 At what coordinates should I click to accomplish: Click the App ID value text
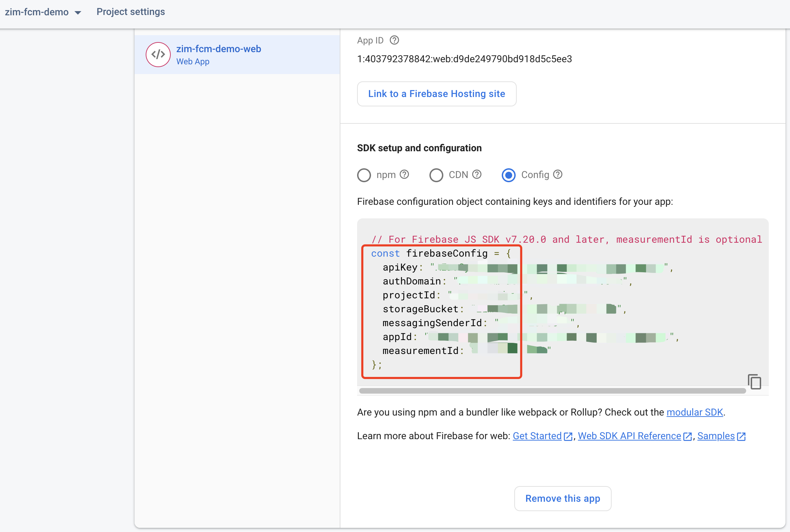[465, 59]
